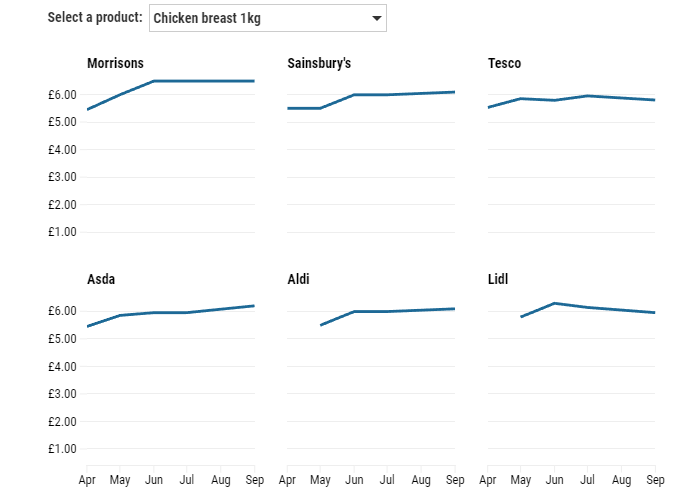Click the £1.00 axis label in Asda row
This screenshot has width=677, height=503.
(x=63, y=449)
